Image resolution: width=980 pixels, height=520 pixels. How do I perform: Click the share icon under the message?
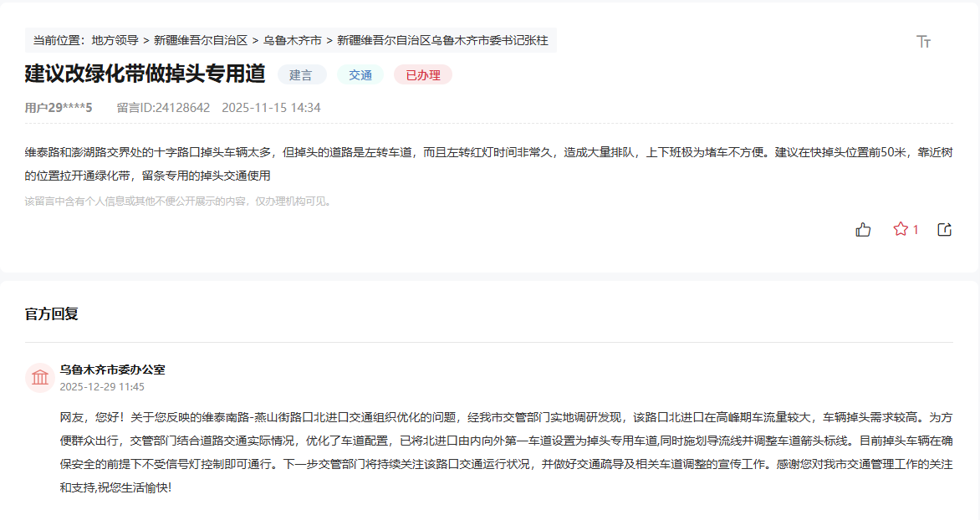pyautogui.click(x=944, y=229)
